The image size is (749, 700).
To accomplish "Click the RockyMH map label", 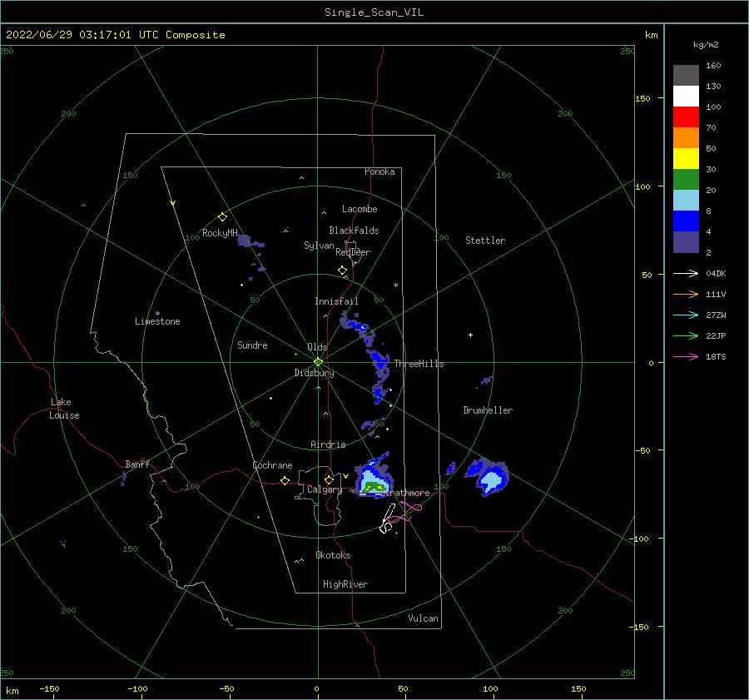I will tap(220, 233).
